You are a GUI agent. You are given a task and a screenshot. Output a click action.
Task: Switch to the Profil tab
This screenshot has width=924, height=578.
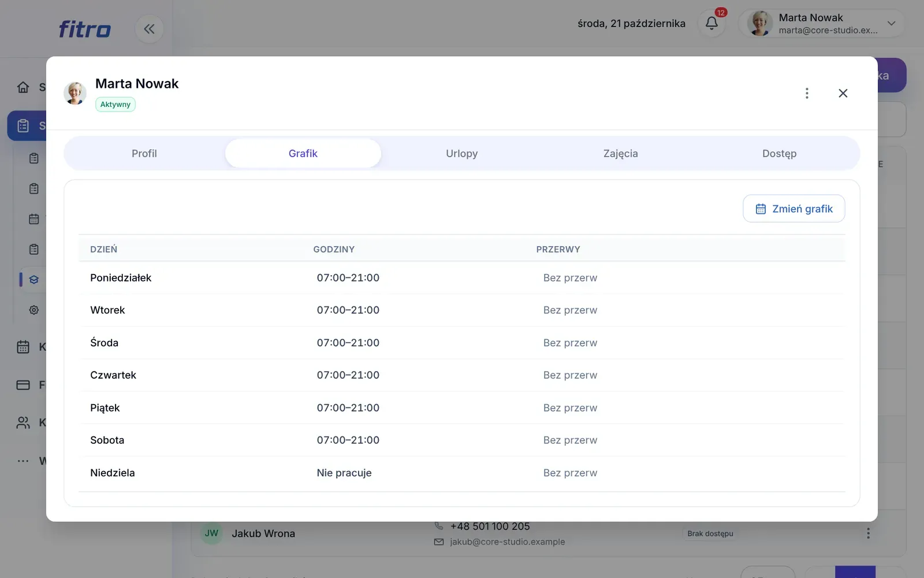pos(144,153)
